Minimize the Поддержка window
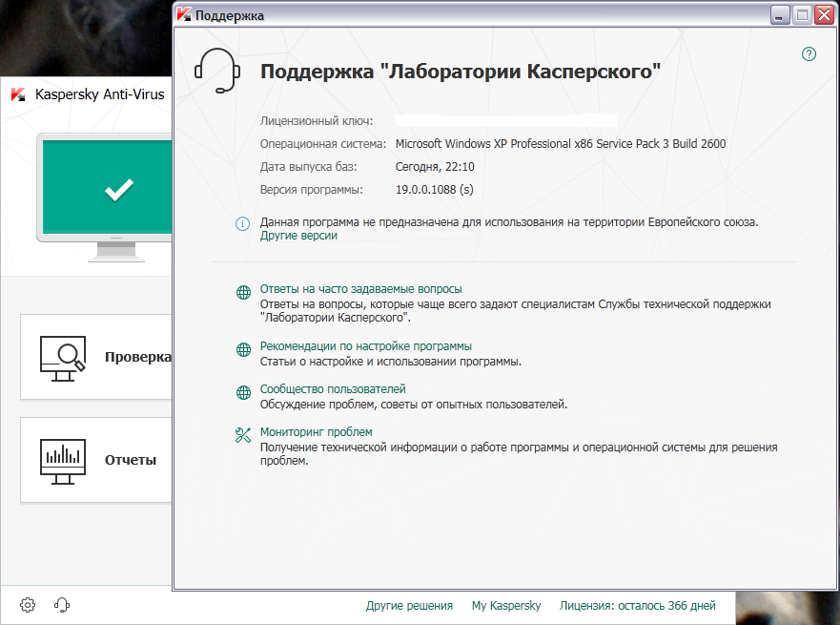 (780, 15)
